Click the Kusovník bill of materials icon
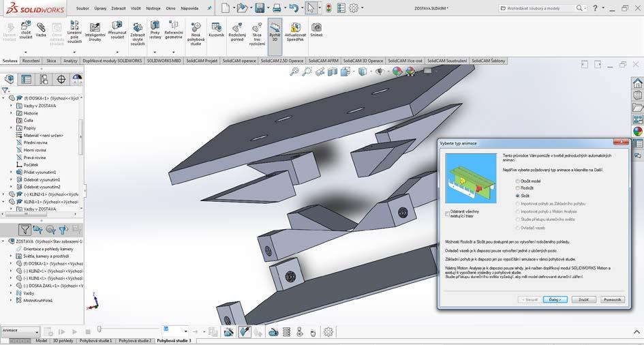Image resolution: width=644 pixels, height=345 pixels. click(217, 30)
